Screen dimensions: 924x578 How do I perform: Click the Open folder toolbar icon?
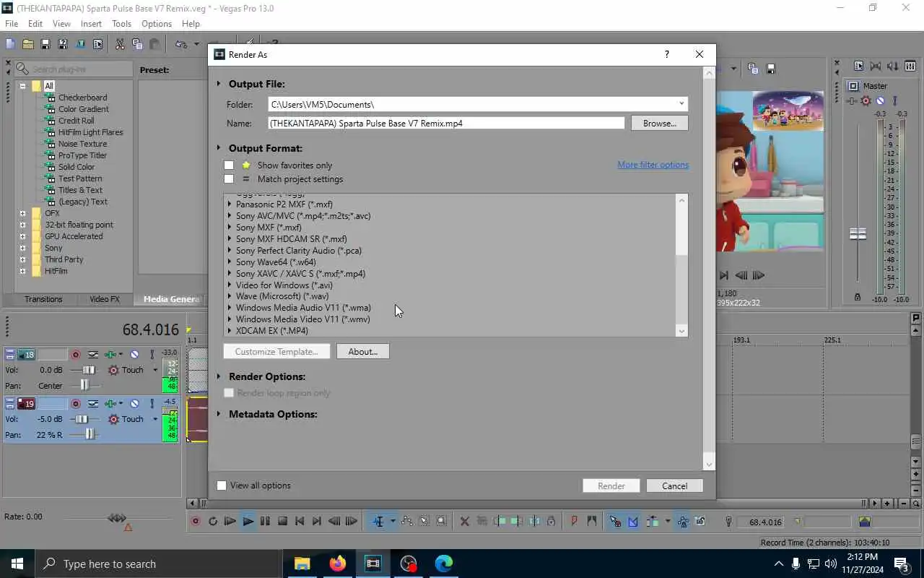(27, 44)
